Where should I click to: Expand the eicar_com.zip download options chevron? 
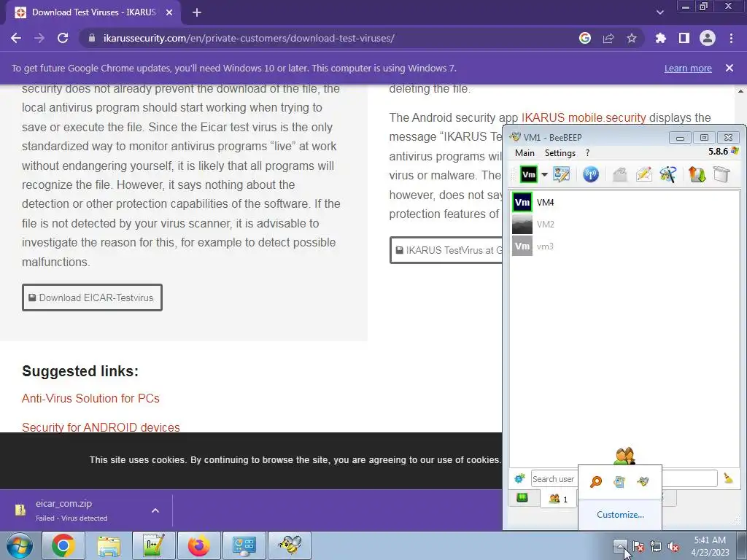click(x=155, y=510)
